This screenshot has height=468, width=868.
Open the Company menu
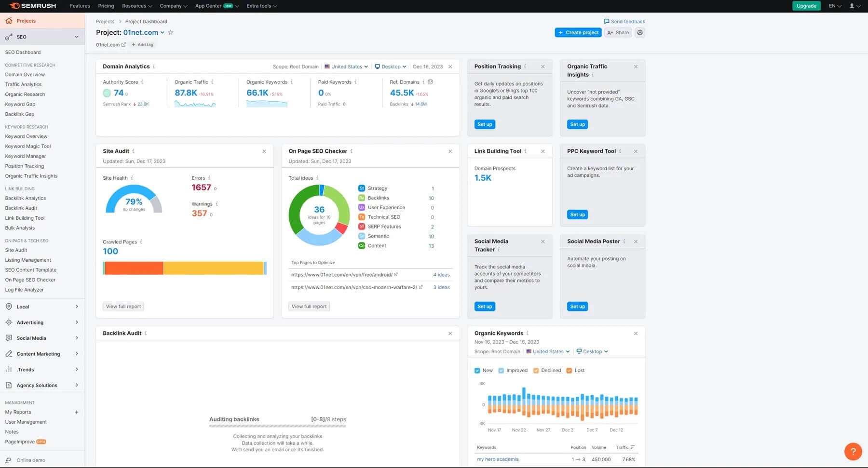pyautogui.click(x=174, y=6)
